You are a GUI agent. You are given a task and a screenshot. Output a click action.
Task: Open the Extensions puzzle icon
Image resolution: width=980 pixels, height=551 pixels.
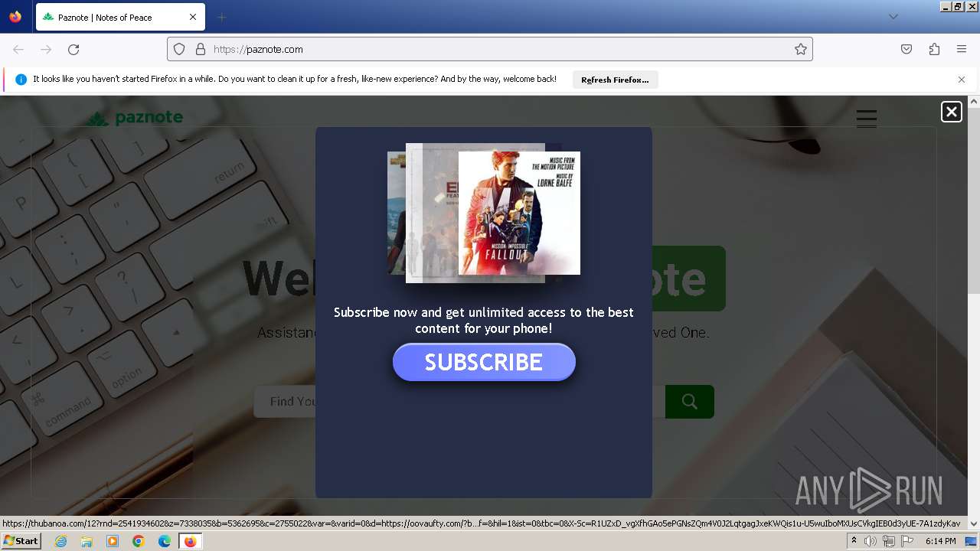934,49
